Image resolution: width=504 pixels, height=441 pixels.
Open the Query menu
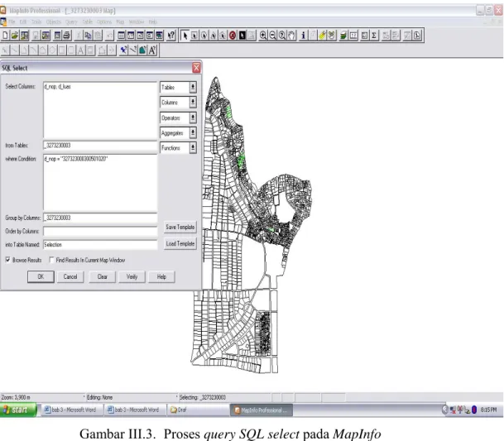(71, 22)
